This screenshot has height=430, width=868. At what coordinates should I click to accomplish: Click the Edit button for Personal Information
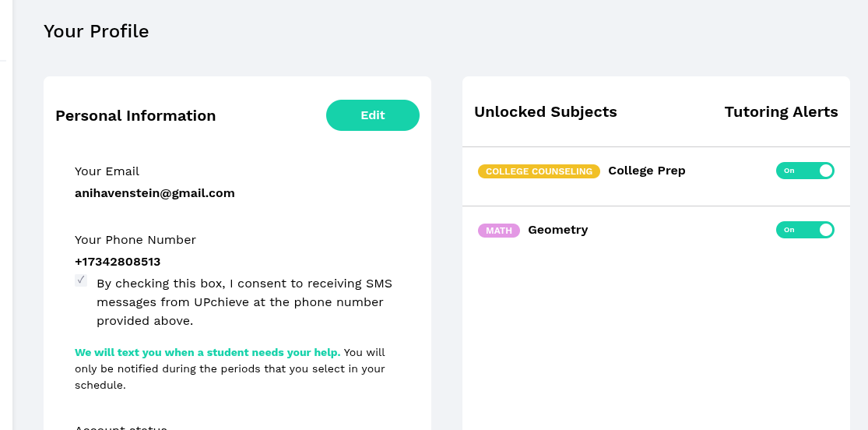point(372,115)
